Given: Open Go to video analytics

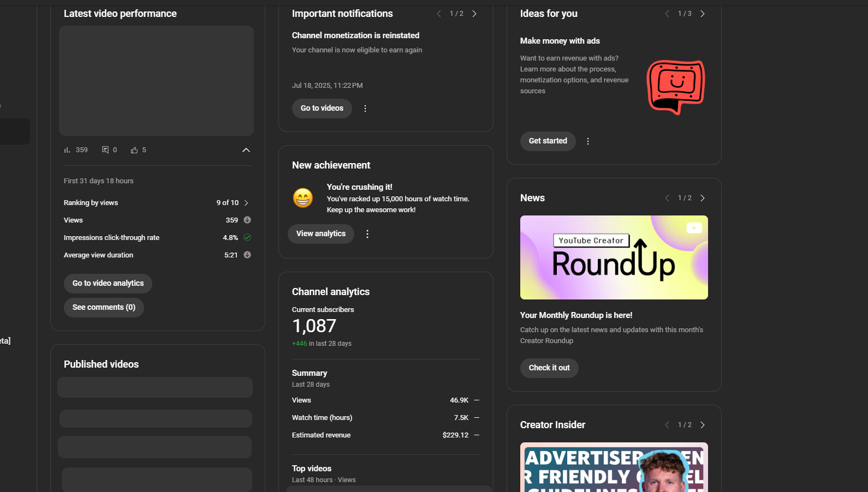Looking at the screenshot, I should 108,284.
